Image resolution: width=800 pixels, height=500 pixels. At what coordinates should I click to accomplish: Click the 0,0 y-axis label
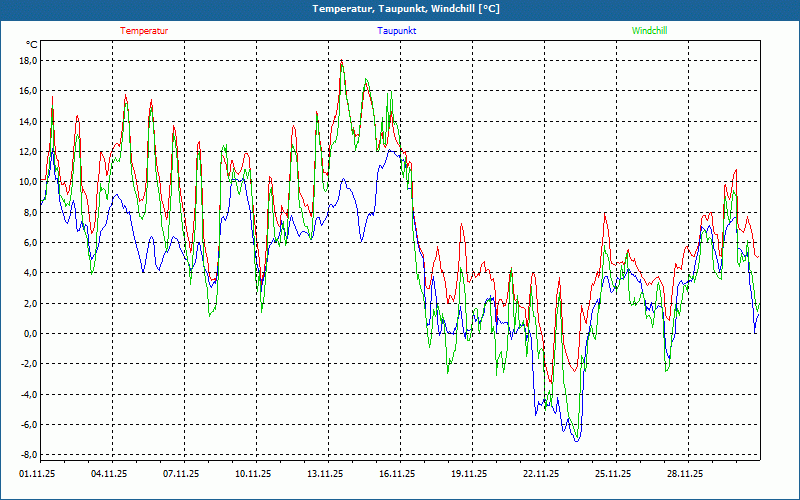point(30,334)
